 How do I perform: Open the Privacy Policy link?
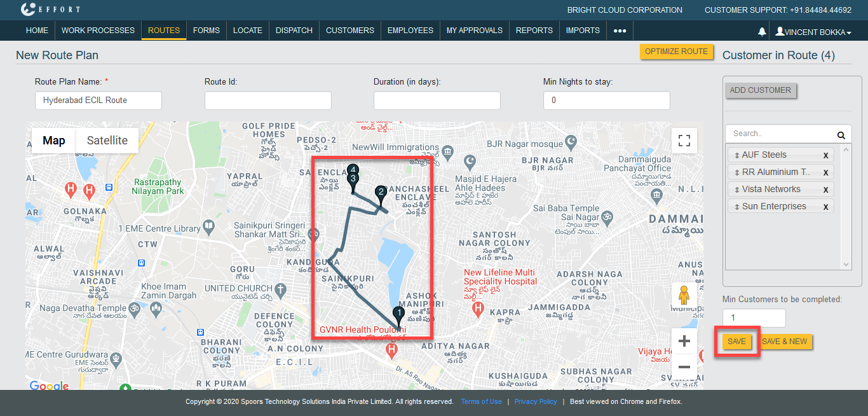[536, 401]
